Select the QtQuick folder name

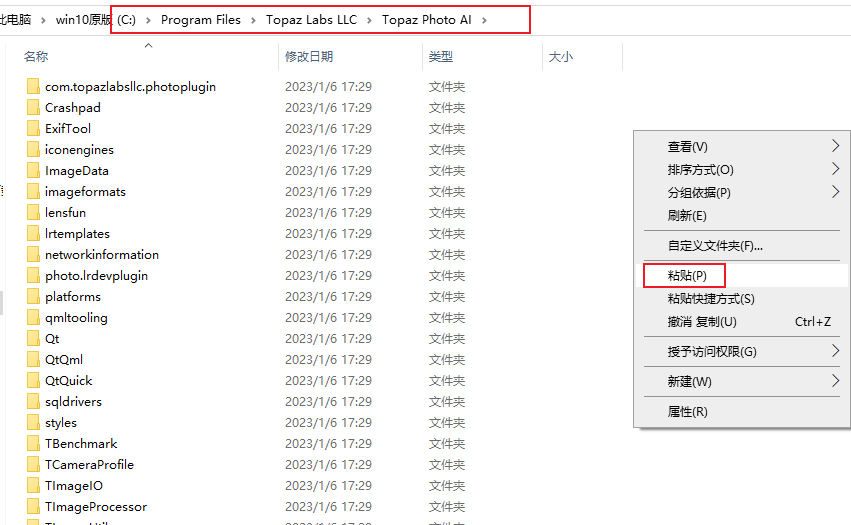[x=68, y=381]
